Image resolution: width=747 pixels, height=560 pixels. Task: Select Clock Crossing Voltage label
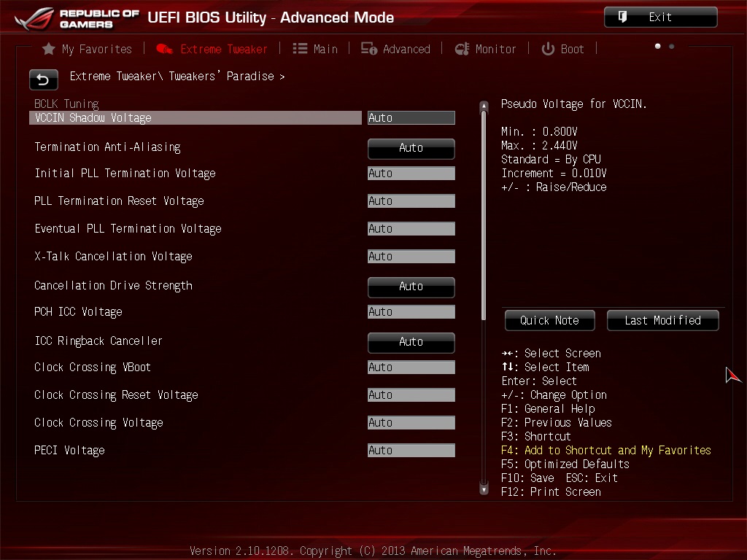click(98, 422)
